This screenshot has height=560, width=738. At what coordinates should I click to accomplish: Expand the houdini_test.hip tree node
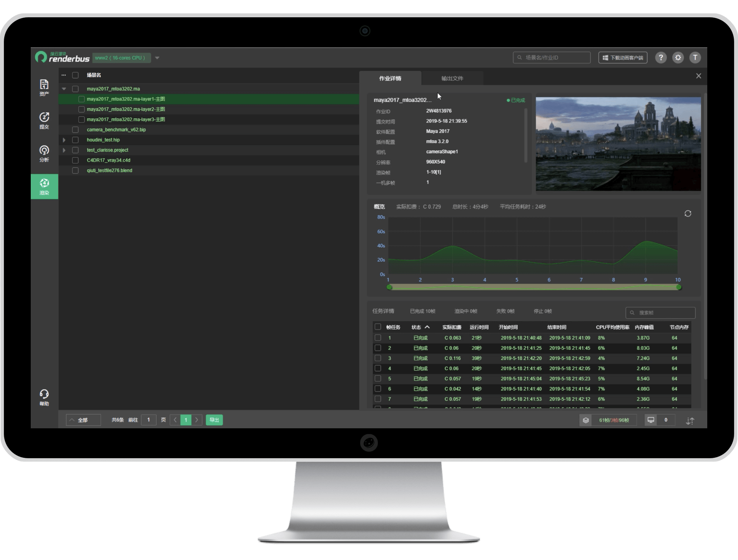coord(64,140)
